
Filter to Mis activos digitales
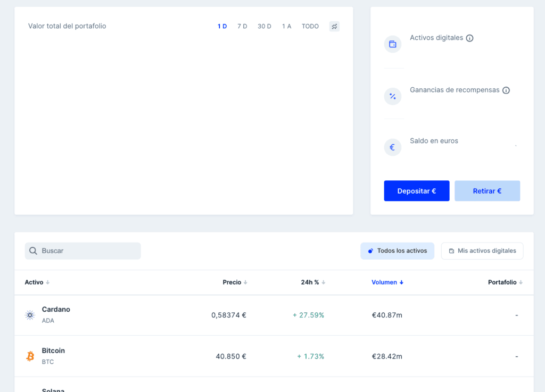coord(482,251)
